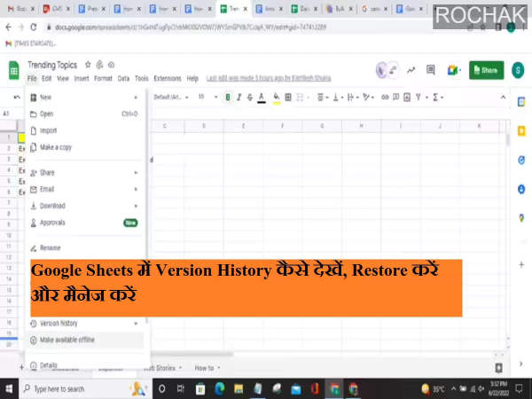Toggle bold formatting in toolbar
This screenshot has height=399, width=532.
(228, 97)
